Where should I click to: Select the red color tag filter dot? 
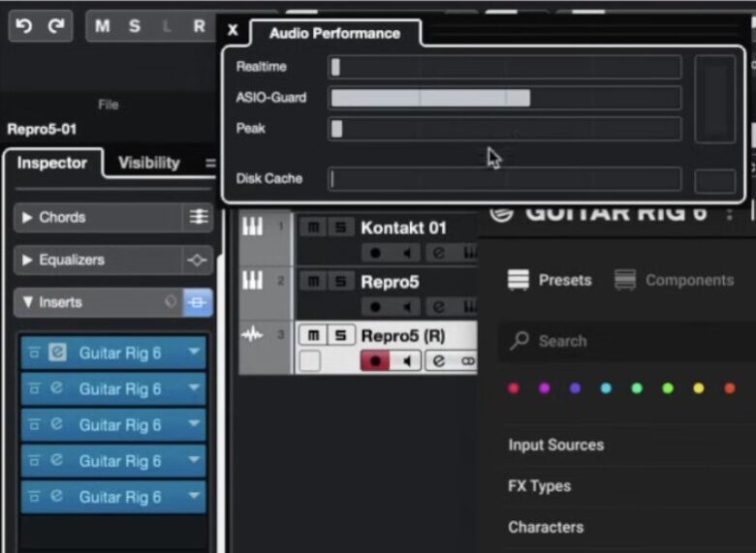pos(514,388)
